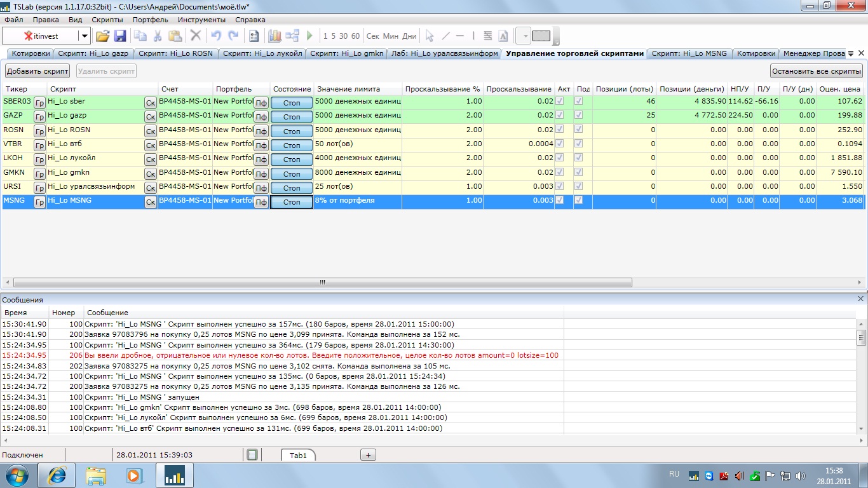The width and height of the screenshot is (868, 488).
Task: Open TSLab from the Windows taskbar
Action: click(175, 475)
